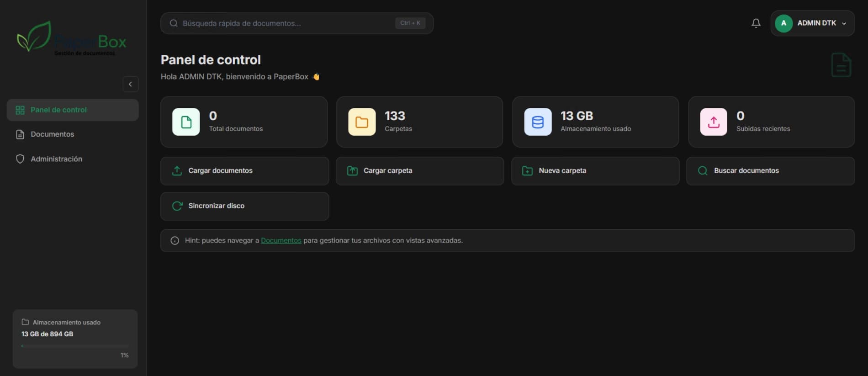Screen dimensions: 868x376
Task: Click the notification bell icon
Action: (756, 23)
